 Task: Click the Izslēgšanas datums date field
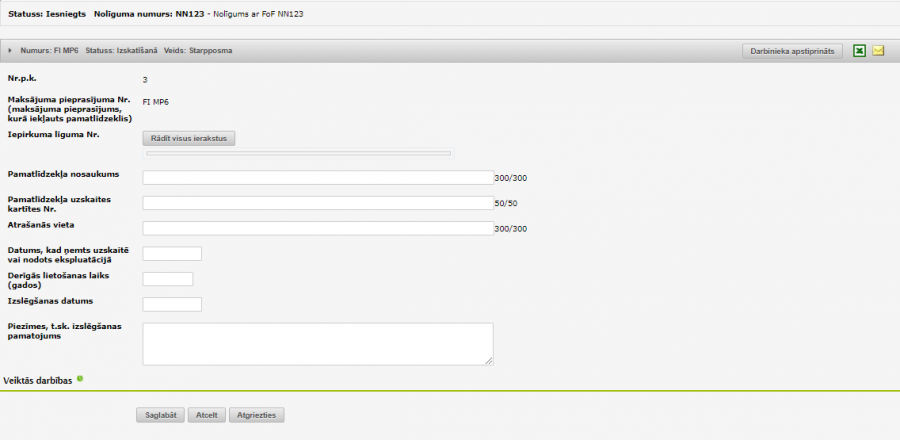click(172, 304)
